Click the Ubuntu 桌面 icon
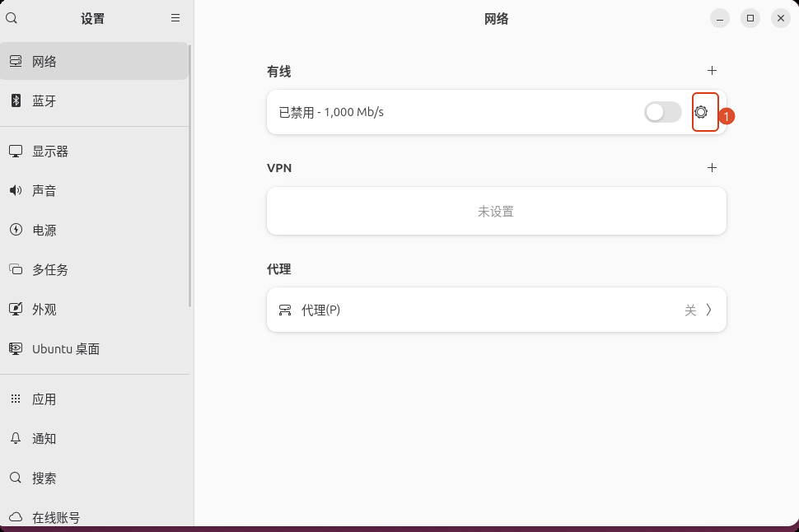Viewport: 799px width, 532px height. [16, 348]
